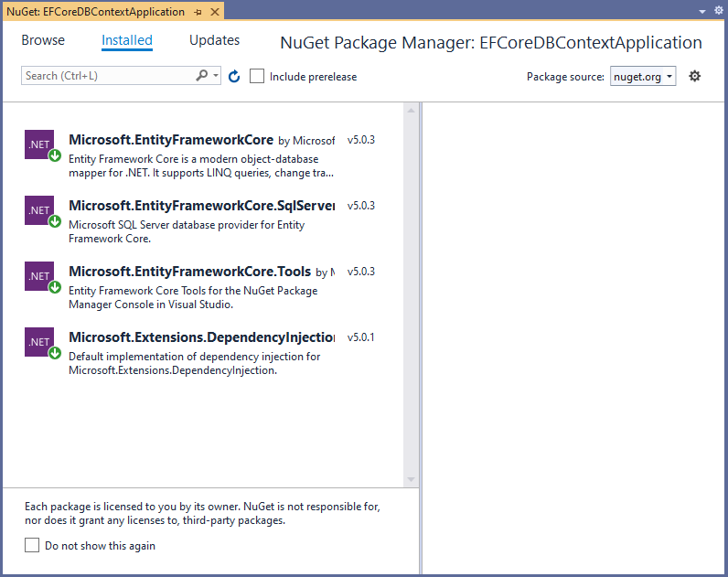Select Microsoft.EntityFrameworkCore.Tools package title

coord(190,272)
